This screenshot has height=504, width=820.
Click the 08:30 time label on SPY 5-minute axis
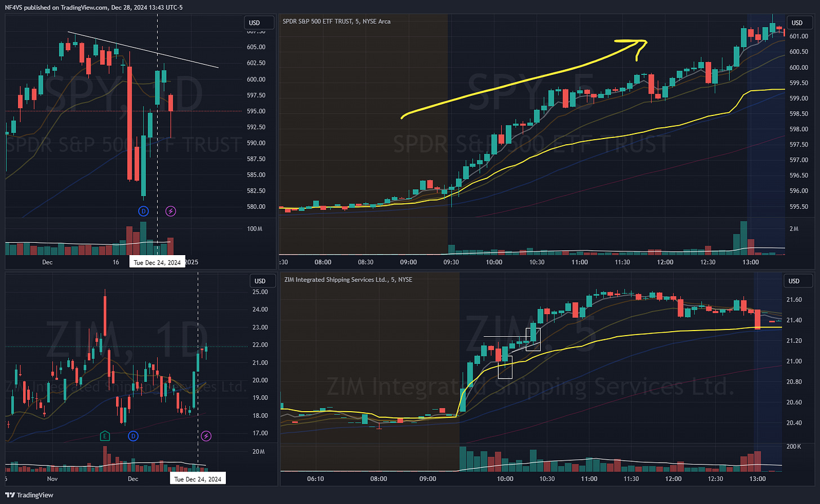pos(366,262)
